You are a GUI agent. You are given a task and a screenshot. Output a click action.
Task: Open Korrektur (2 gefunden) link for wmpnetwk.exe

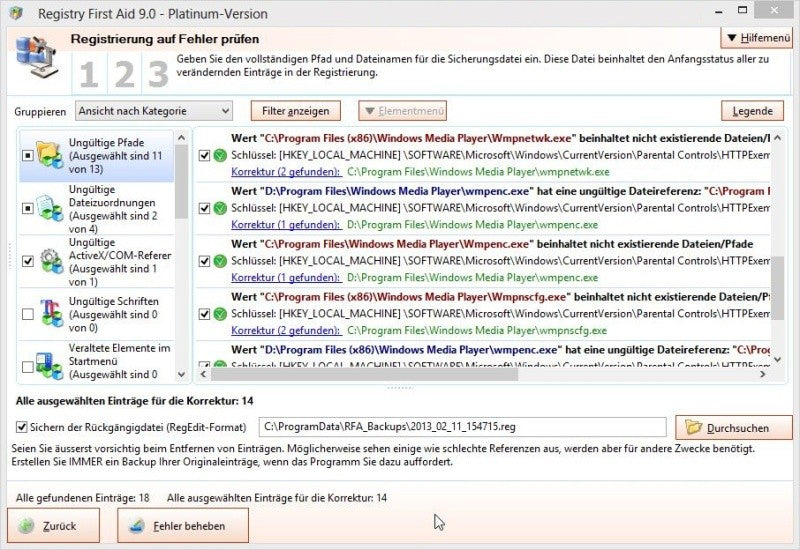(x=286, y=172)
